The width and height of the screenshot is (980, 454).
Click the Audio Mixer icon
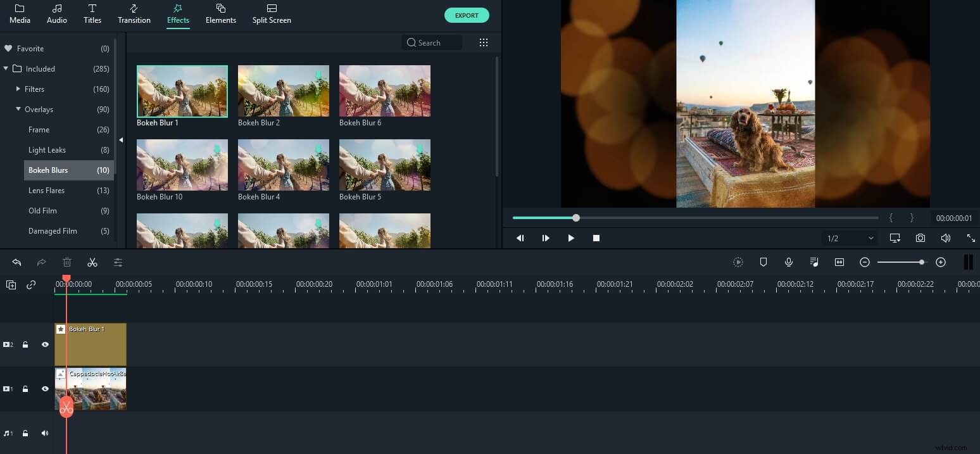pyautogui.click(x=814, y=262)
